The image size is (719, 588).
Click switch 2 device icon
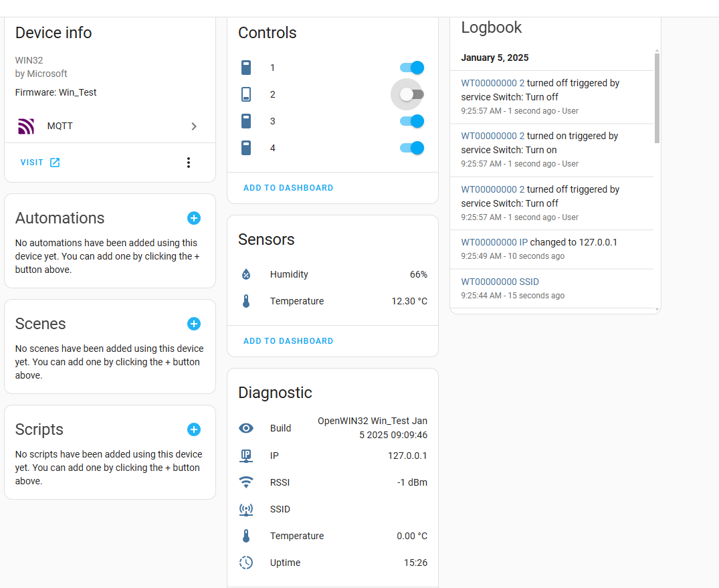tap(246, 94)
